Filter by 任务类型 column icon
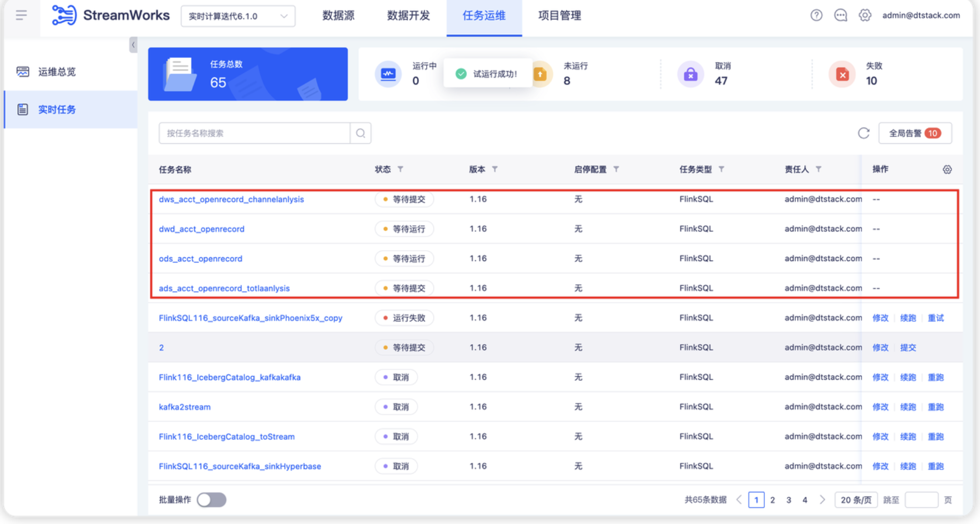Image resolution: width=980 pixels, height=524 pixels. pos(721,169)
